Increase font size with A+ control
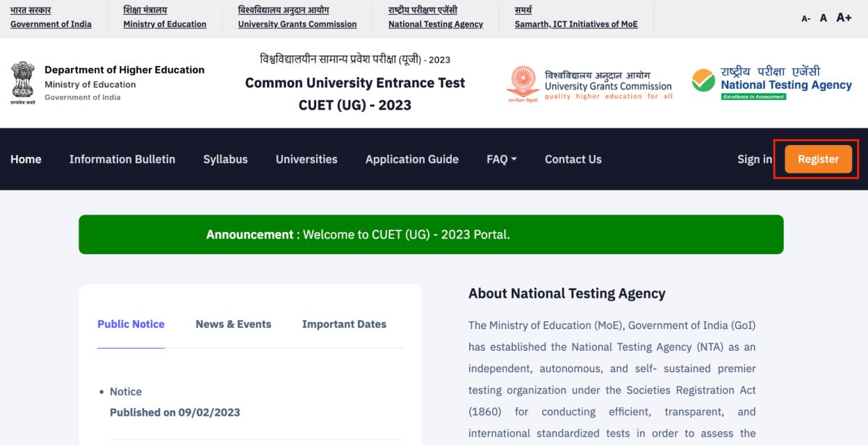This screenshot has width=868, height=445. coord(844,18)
